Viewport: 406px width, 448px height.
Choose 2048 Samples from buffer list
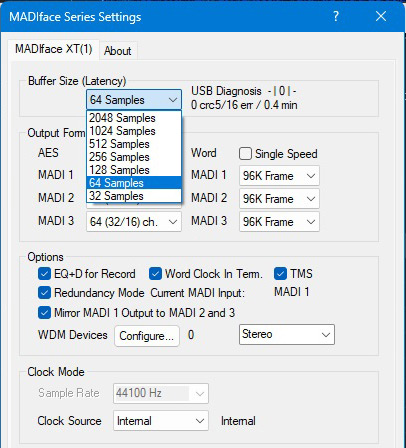(x=134, y=118)
